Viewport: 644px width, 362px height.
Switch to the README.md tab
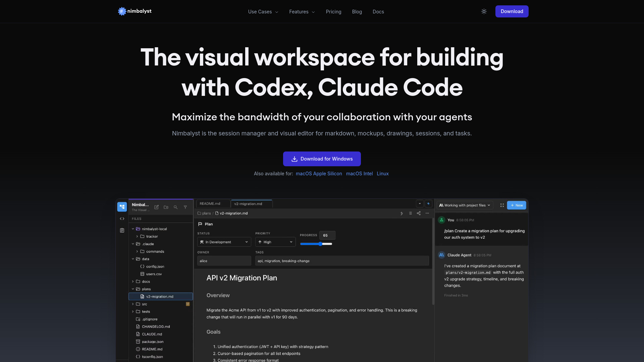(210, 203)
